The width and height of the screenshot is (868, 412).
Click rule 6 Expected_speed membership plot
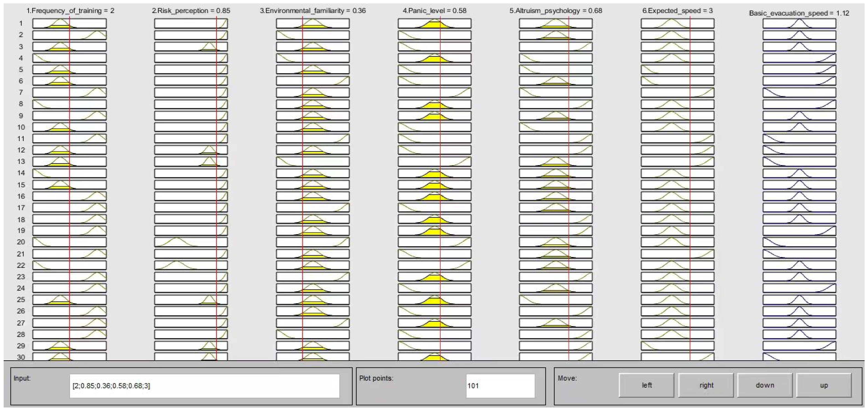[677, 81]
